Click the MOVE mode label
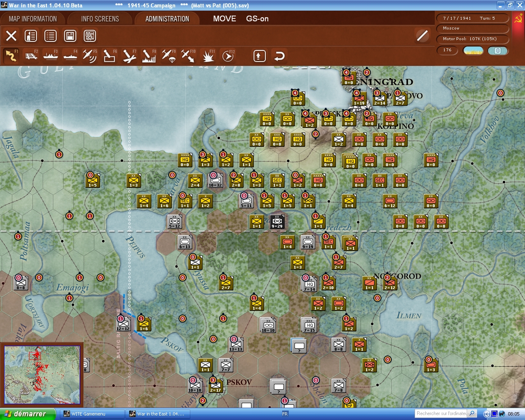 [224, 18]
